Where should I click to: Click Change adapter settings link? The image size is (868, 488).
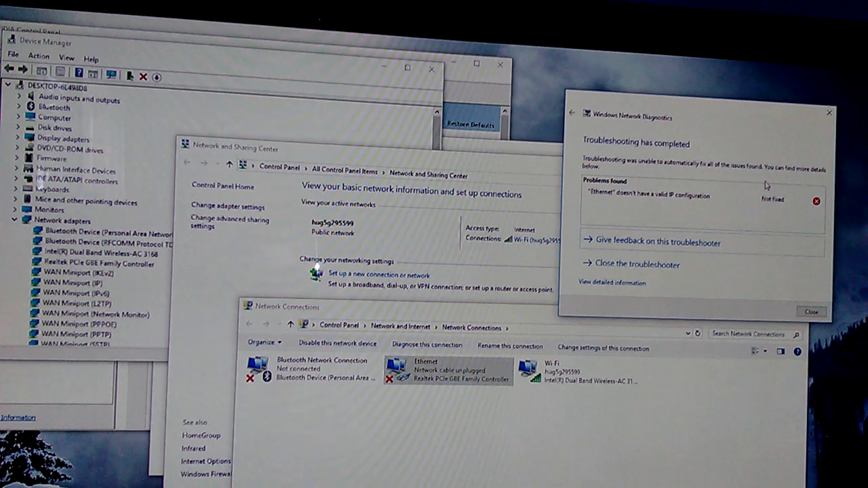pyautogui.click(x=228, y=206)
